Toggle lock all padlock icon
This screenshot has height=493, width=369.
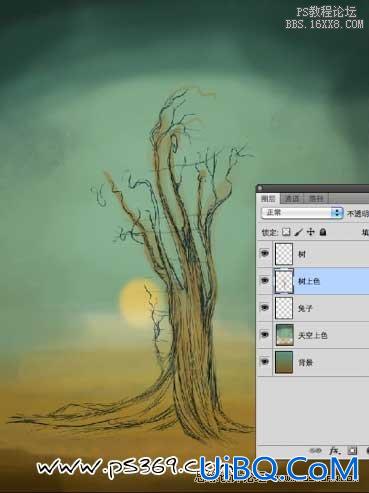click(323, 232)
